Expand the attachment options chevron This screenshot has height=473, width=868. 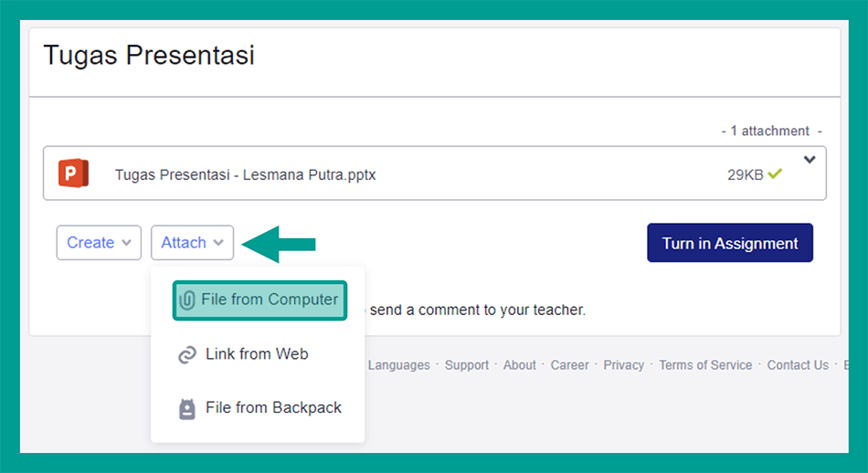[810, 161]
